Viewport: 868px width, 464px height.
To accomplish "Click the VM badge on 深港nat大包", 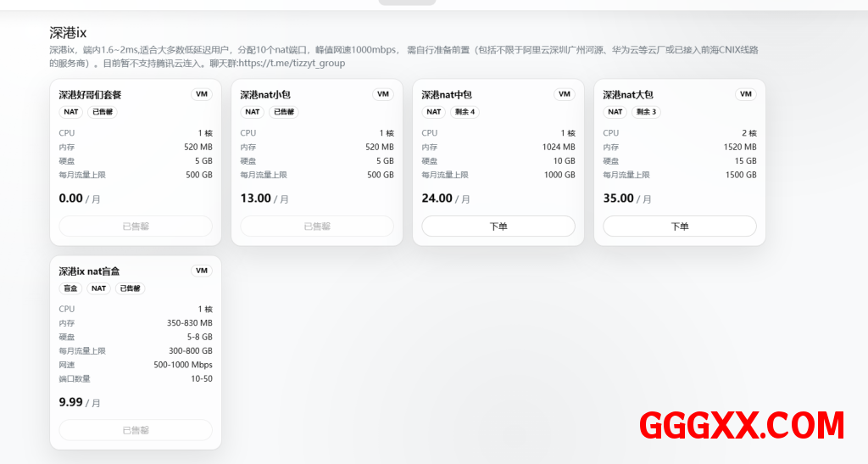I will pos(746,94).
